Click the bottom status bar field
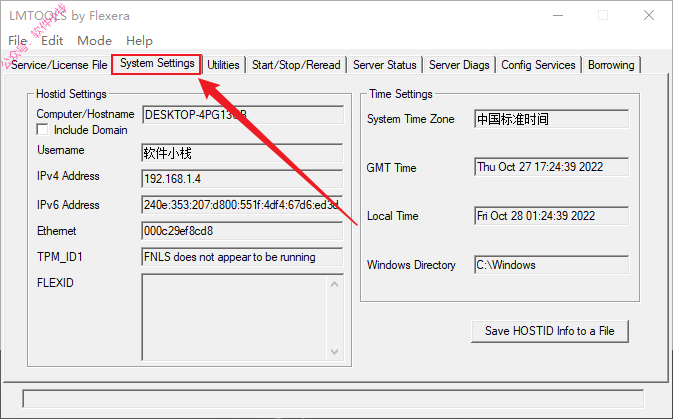Viewport: 673px width, 419px height. point(333,399)
